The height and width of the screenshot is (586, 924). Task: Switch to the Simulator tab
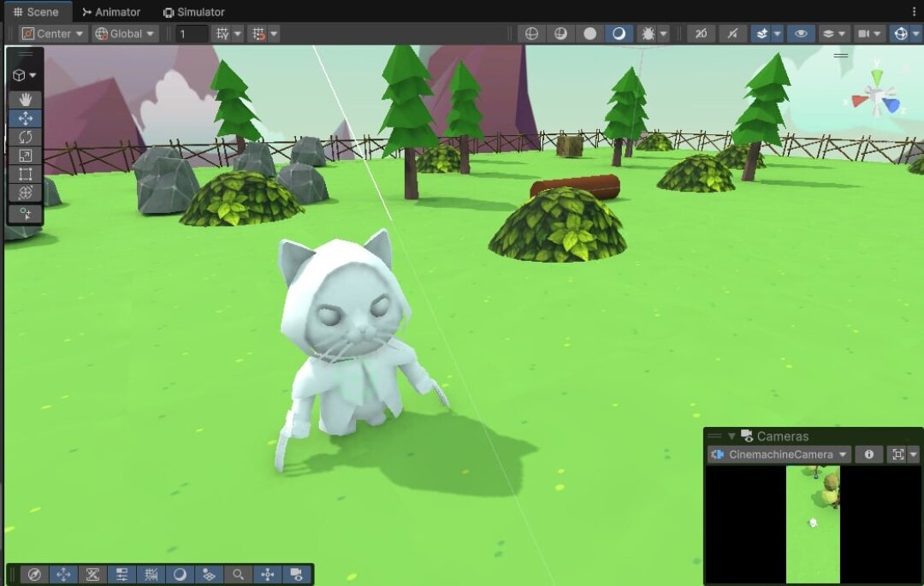coord(194,12)
